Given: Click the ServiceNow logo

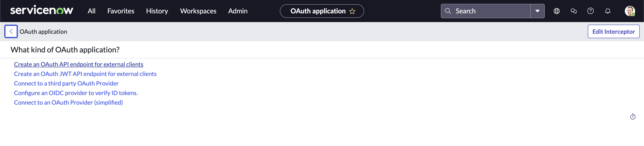Looking at the screenshot, I should point(42,11).
